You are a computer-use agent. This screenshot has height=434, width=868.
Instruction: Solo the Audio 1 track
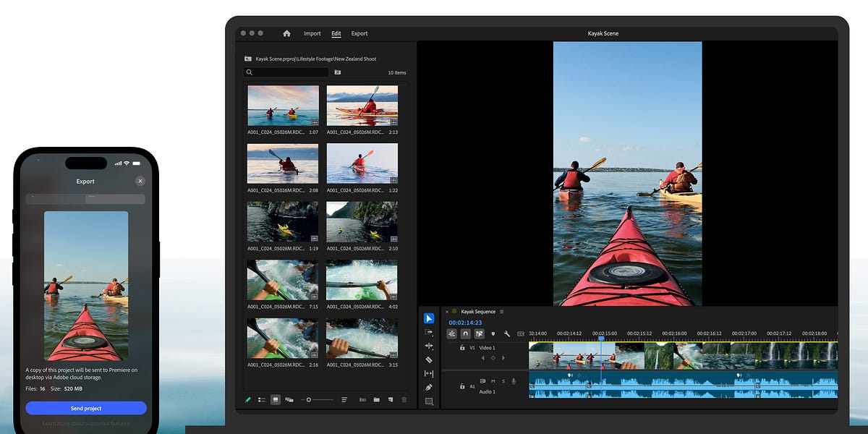(503, 381)
